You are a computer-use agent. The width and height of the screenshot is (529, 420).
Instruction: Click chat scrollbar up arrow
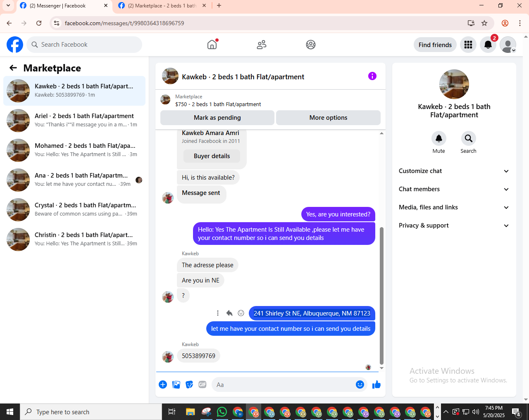(x=381, y=133)
